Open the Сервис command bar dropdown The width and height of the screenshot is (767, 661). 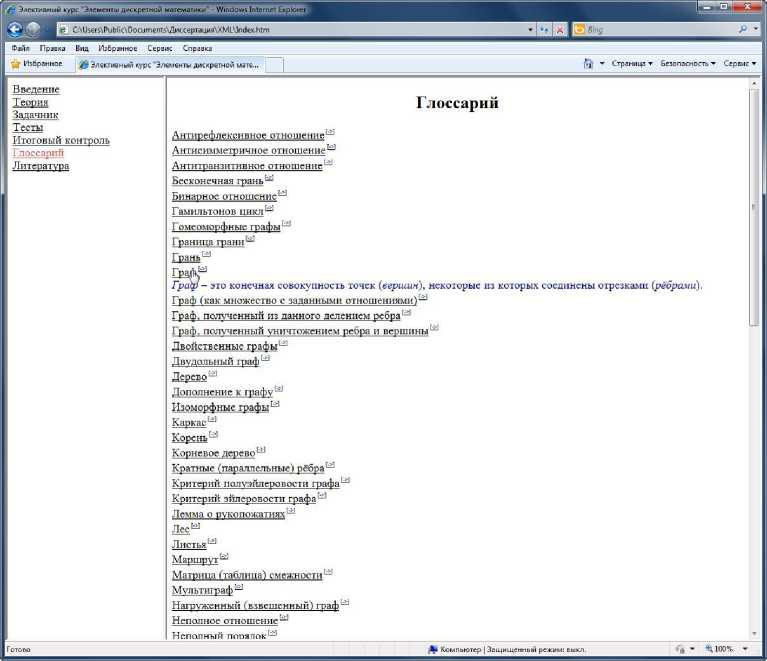(x=739, y=64)
